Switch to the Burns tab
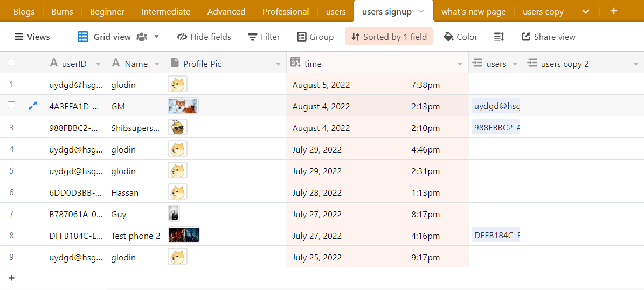This screenshot has height=290, width=644. (x=63, y=12)
